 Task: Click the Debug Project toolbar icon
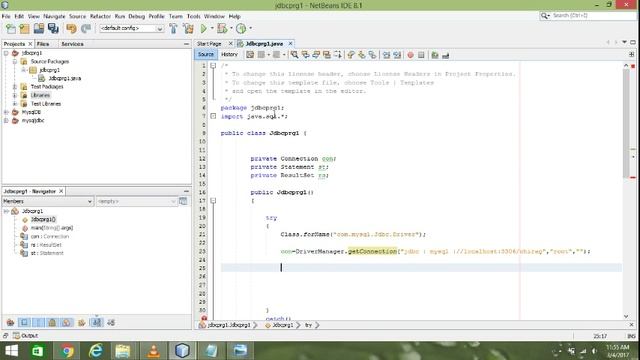(222, 28)
